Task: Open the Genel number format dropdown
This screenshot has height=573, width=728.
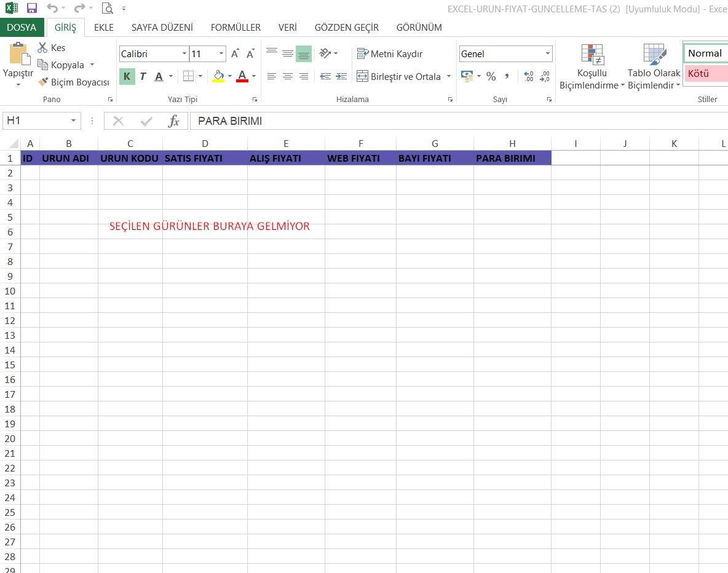Action: pyautogui.click(x=547, y=54)
